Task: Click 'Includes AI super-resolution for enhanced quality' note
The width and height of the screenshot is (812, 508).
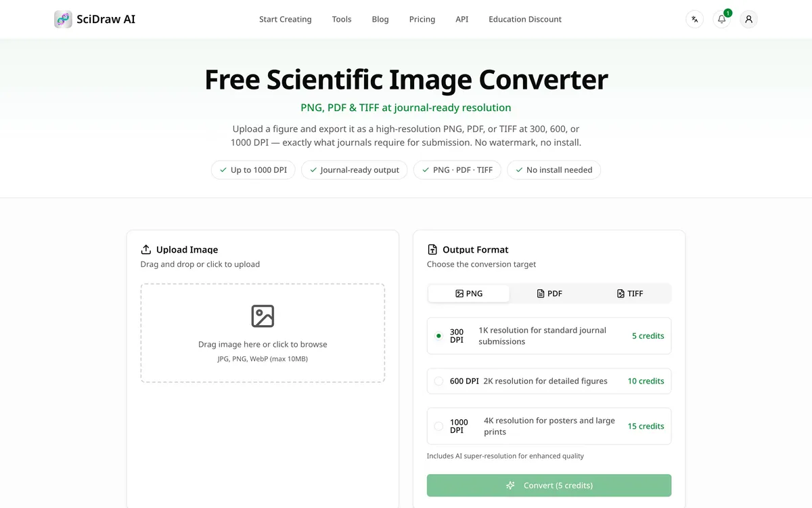Action: (x=505, y=456)
